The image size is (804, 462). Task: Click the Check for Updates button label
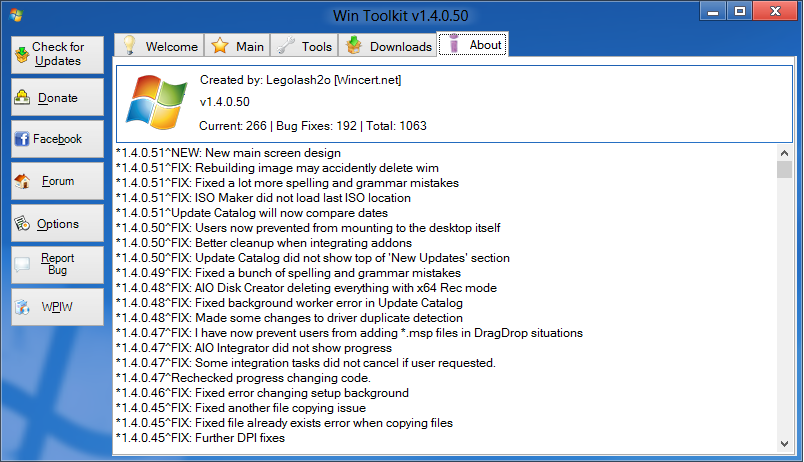point(58,54)
